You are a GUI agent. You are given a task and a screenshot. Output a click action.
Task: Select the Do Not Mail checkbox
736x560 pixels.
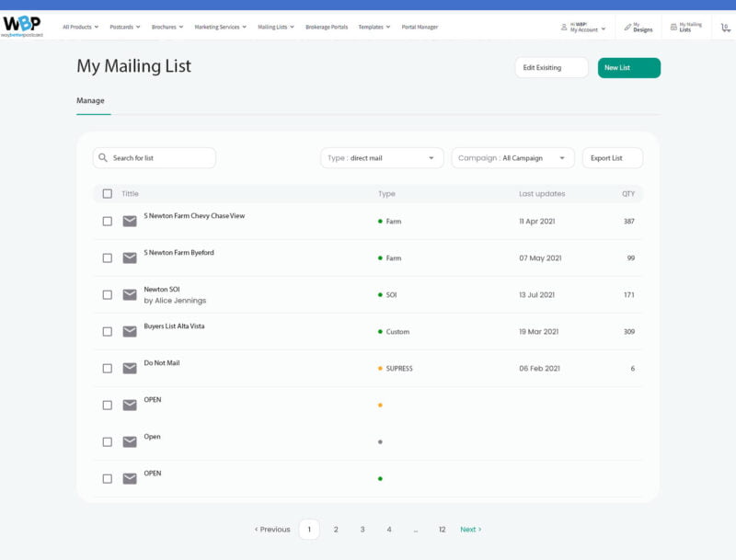tap(108, 368)
